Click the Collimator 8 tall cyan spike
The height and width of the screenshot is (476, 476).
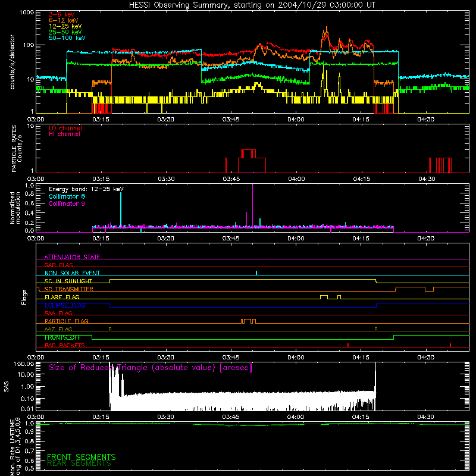point(121,209)
